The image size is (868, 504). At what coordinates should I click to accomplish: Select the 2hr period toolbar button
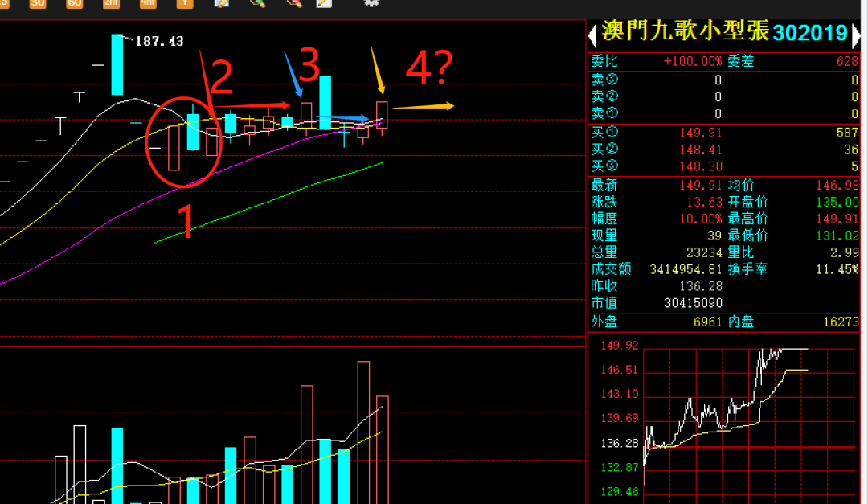(111, 2)
